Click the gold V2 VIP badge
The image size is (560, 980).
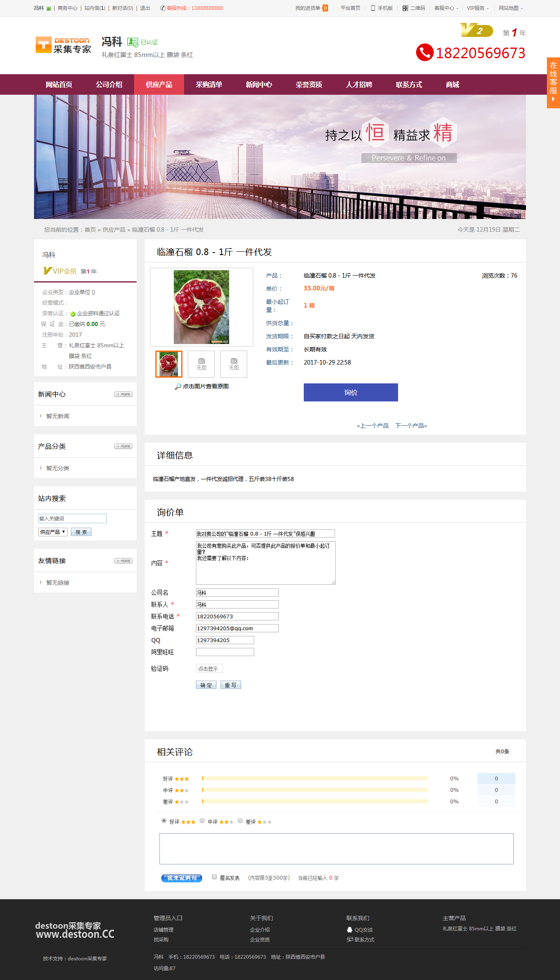tap(476, 30)
